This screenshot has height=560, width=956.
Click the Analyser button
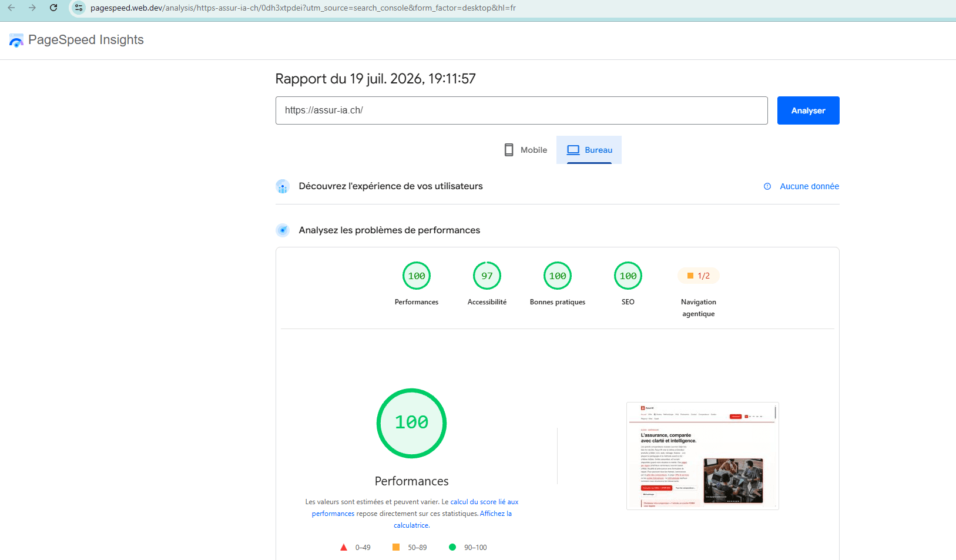[x=808, y=110]
